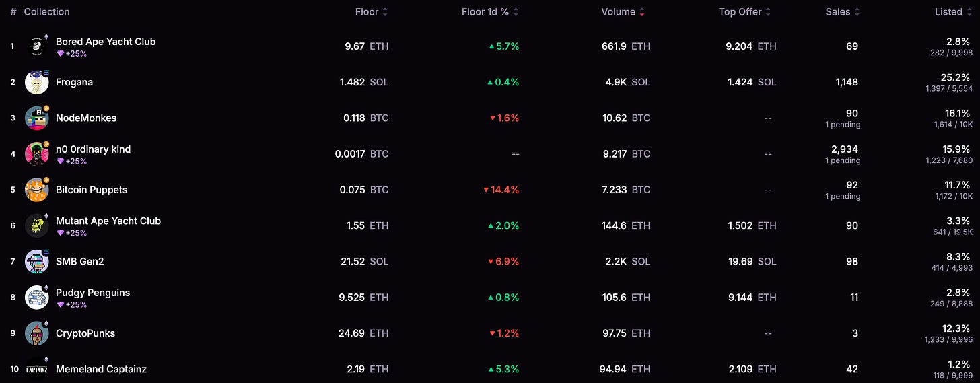Click the +25% diamond badge under Bored Ape
980x383 pixels.
click(71, 54)
